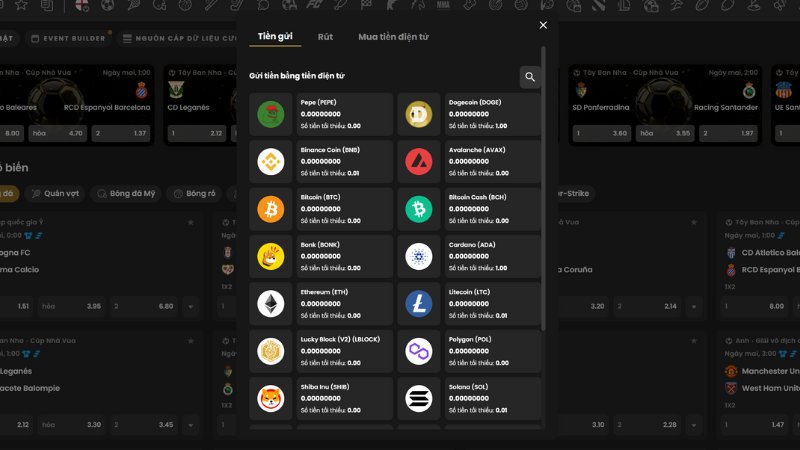Select the Quần vợt sport filter
800x450 pixels.
point(56,193)
